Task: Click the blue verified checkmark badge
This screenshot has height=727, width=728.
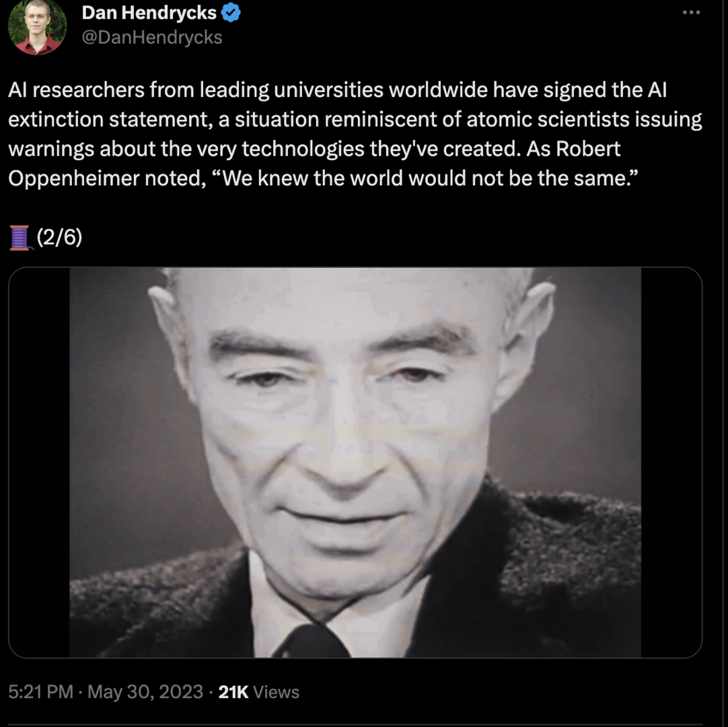Action: point(231,13)
